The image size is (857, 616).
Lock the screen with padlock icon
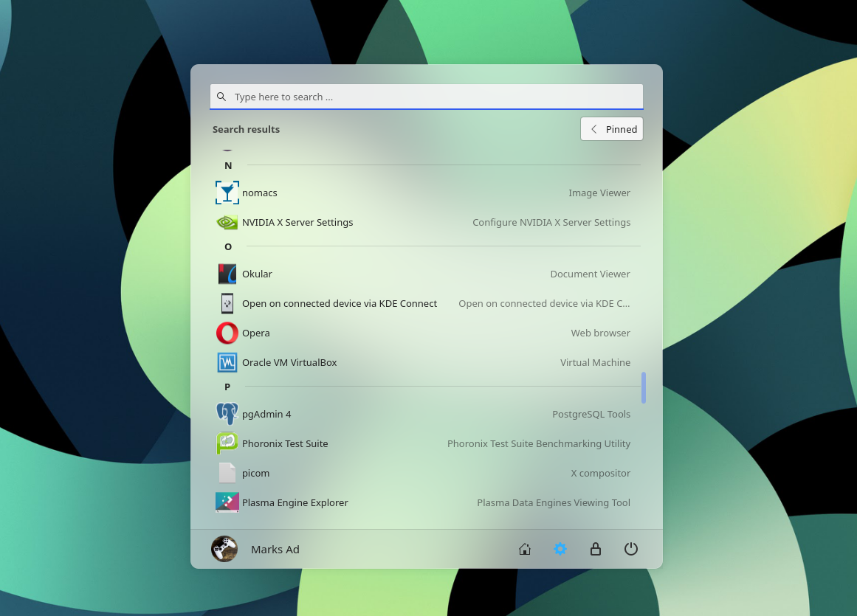coord(596,550)
